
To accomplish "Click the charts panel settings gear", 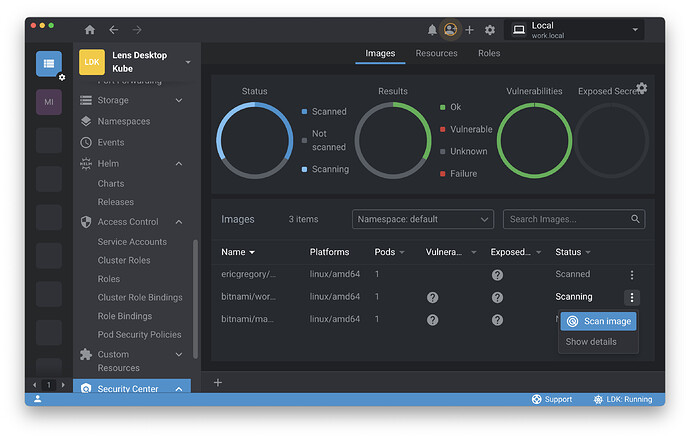I will coord(641,88).
